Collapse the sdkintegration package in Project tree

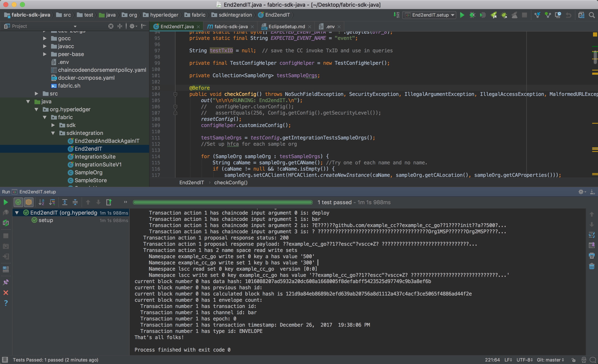[53, 133]
